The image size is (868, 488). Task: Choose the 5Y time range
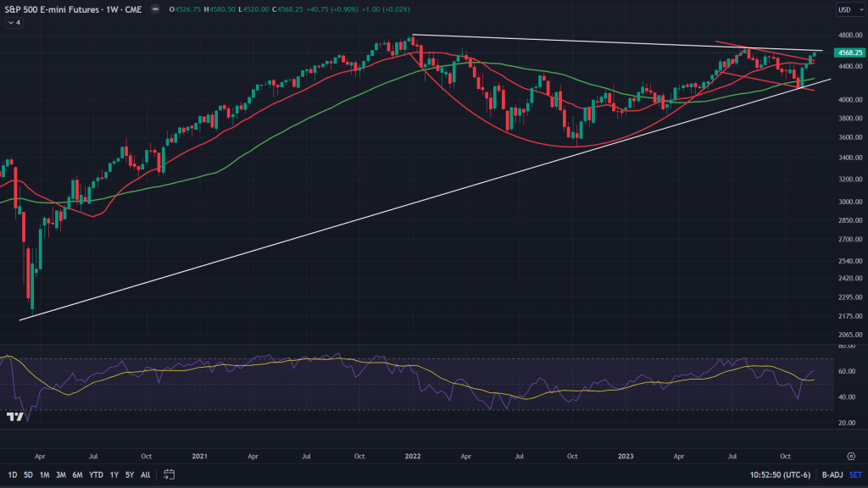point(129,474)
